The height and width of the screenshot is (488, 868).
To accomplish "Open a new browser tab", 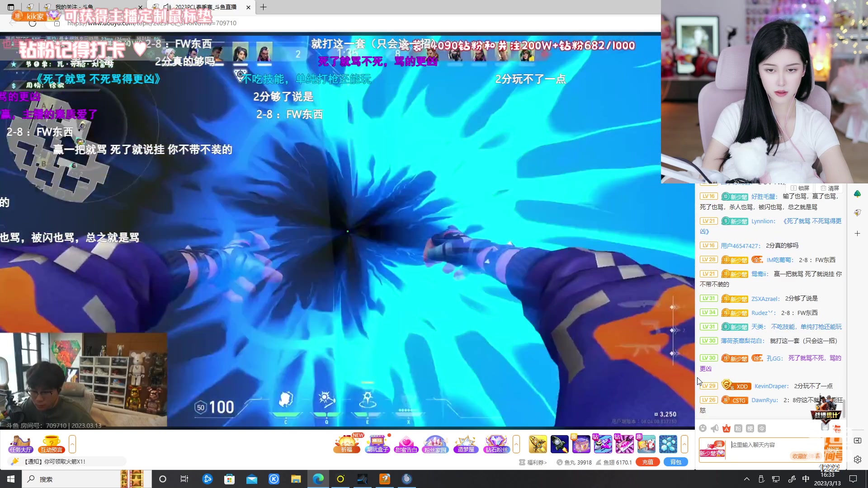I will point(263,7).
